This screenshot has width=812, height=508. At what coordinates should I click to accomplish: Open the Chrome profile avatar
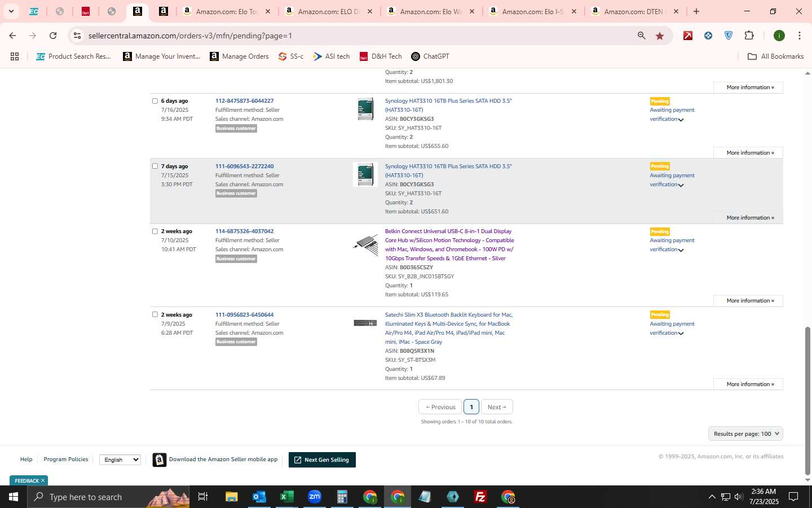(x=779, y=36)
